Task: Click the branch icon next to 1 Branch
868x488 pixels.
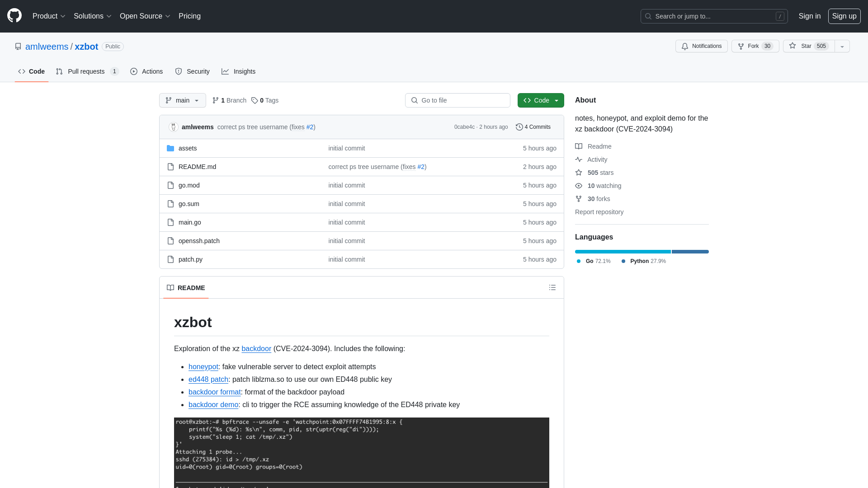Action: point(216,100)
